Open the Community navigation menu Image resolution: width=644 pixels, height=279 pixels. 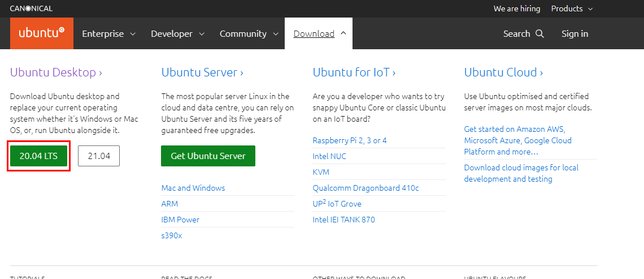249,34
